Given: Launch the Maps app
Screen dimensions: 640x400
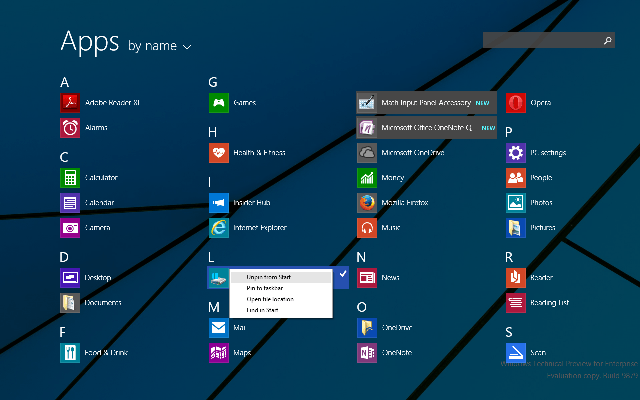Looking at the screenshot, I should click(x=230, y=353).
